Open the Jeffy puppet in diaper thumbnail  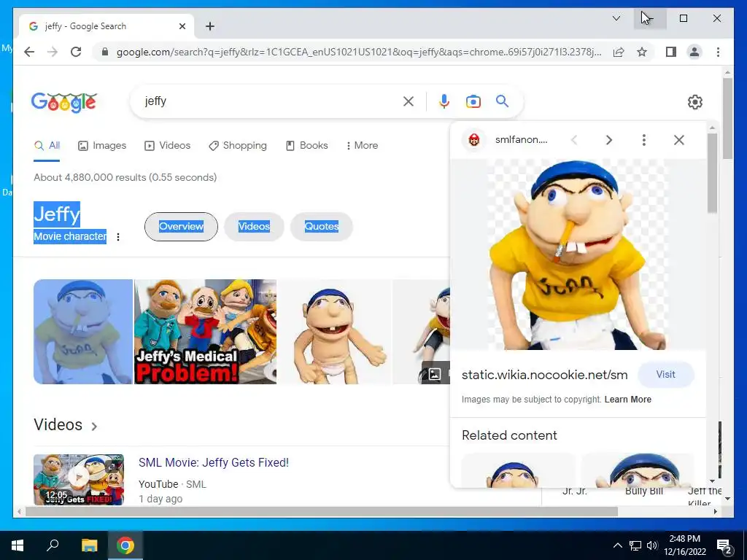334,332
